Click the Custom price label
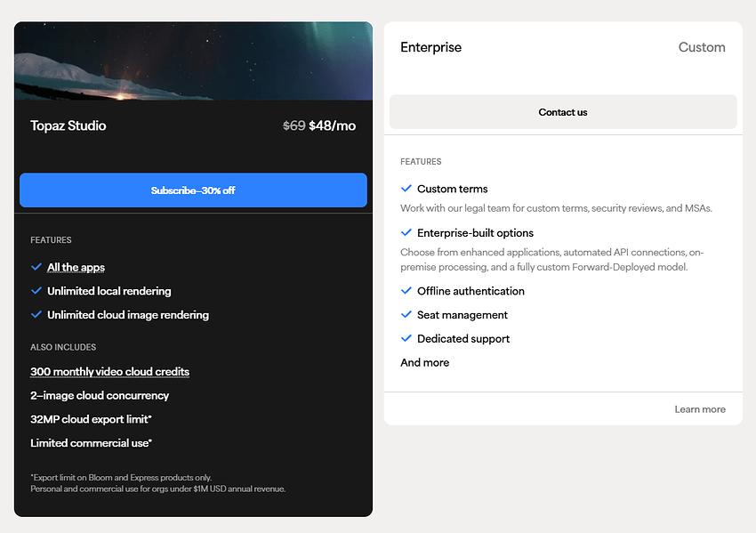The height and width of the screenshot is (533, 756). tap(702, 47)
